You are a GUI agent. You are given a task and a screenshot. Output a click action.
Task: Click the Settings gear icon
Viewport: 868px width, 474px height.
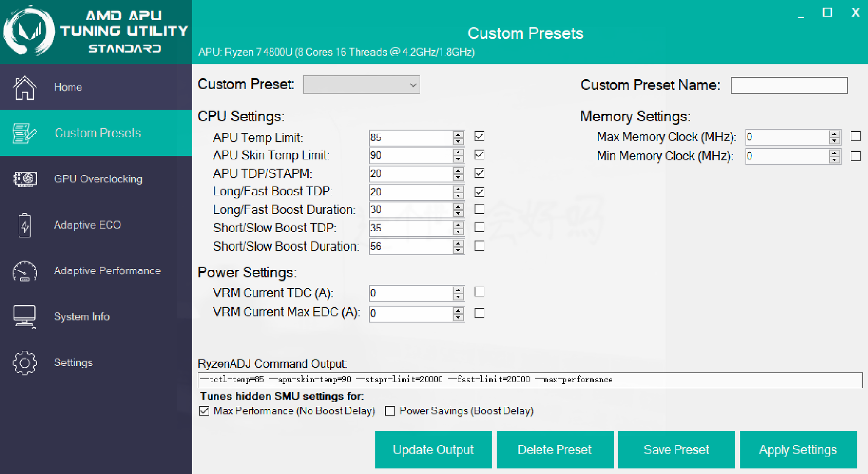point(25,363)
